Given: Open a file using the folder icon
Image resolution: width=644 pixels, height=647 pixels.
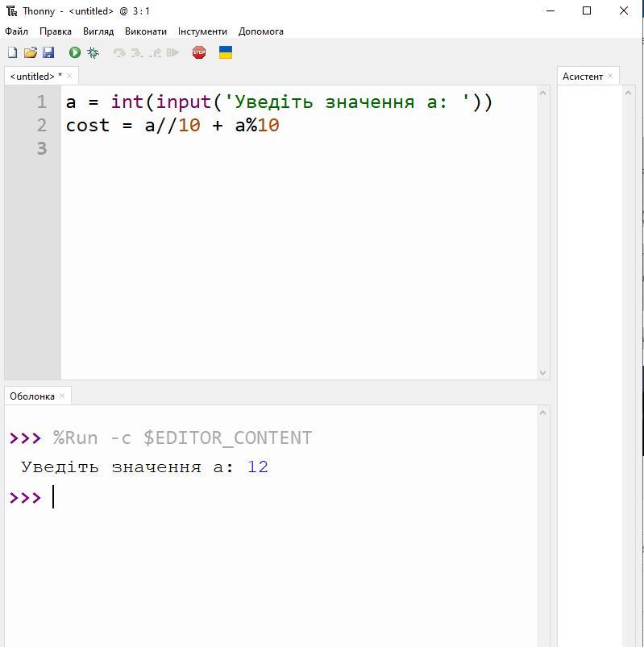Looking at the screenshot, I should tap(31, 52).
